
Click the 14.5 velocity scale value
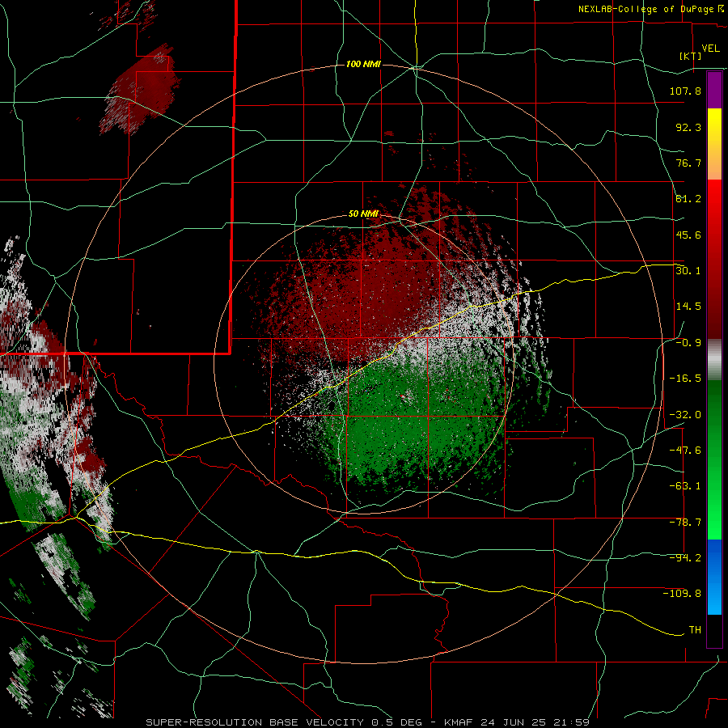tap(688, 307)
